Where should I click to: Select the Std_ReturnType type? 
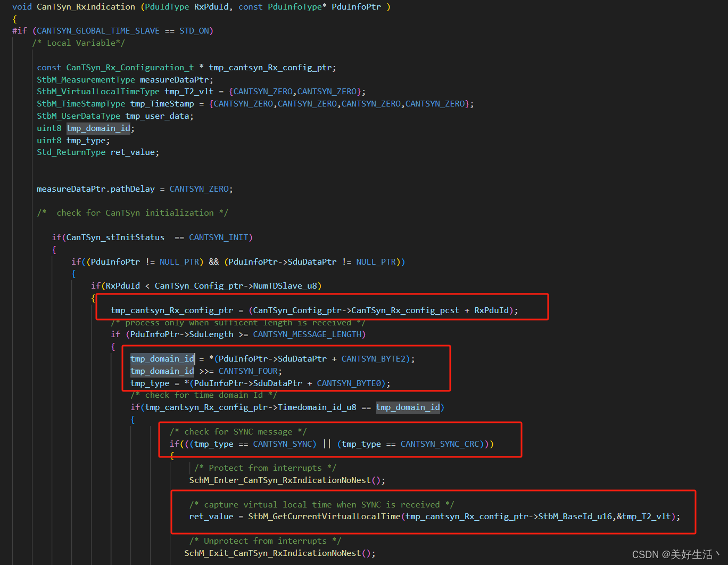(x=71, y=152)
